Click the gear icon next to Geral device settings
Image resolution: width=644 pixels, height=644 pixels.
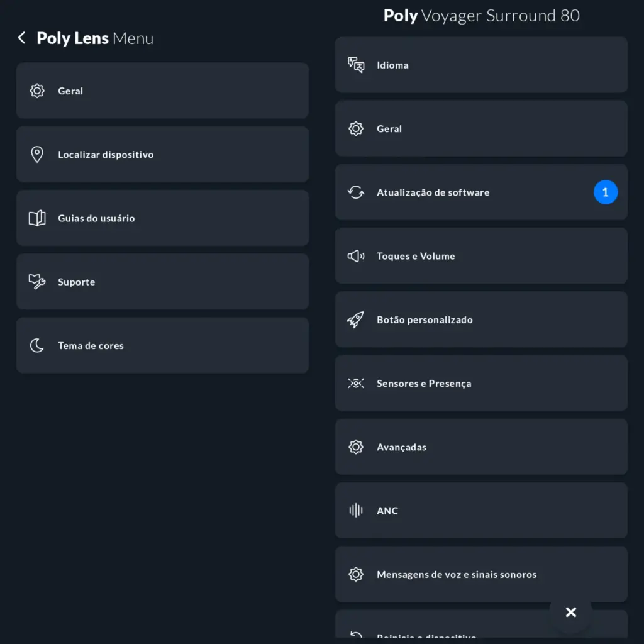tap(356, 128)
